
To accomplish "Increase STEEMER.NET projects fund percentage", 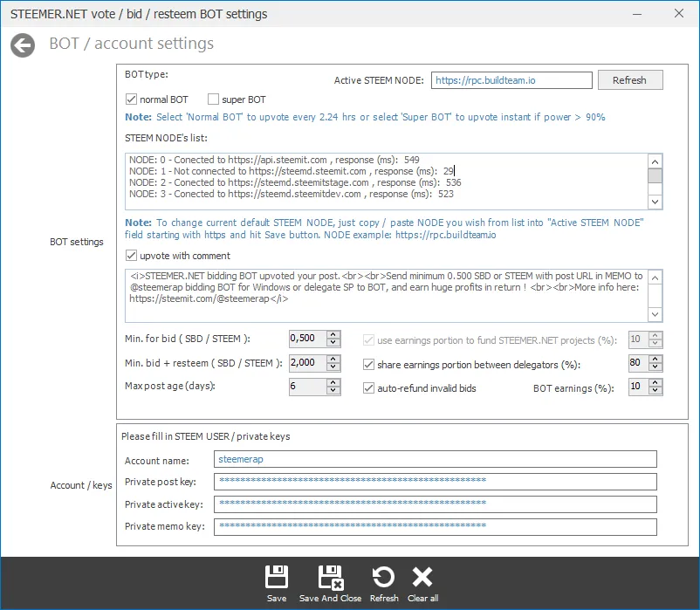I will click(x=655, y=336).
